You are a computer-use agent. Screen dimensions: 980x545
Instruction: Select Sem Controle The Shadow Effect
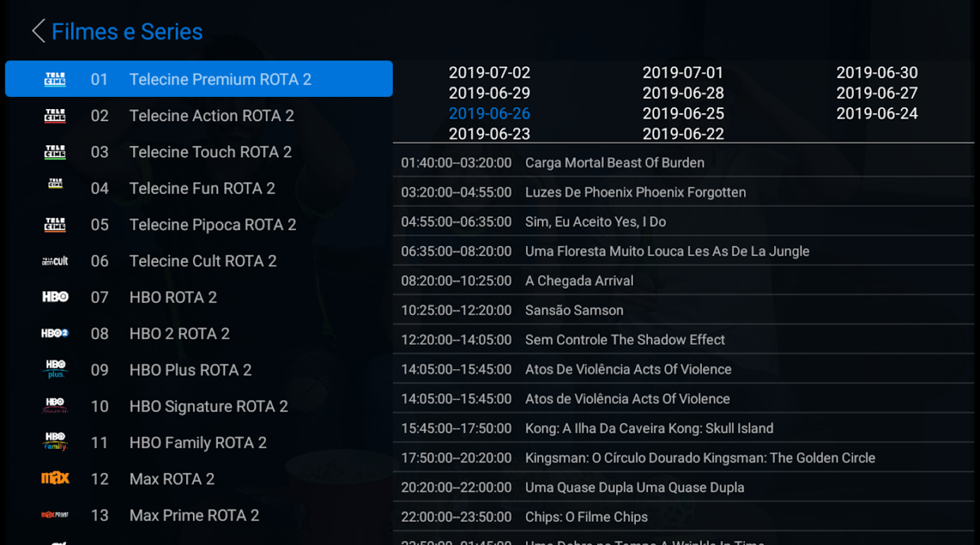684,339
